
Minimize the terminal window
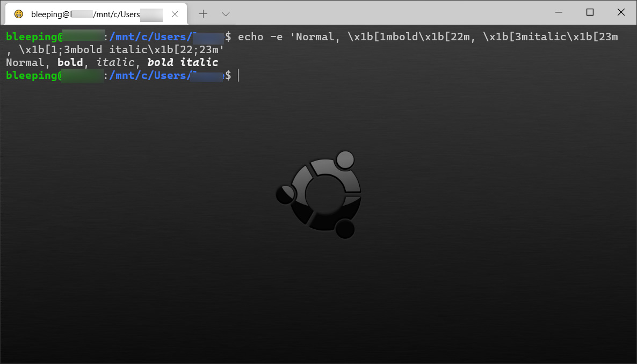[559, 12]
